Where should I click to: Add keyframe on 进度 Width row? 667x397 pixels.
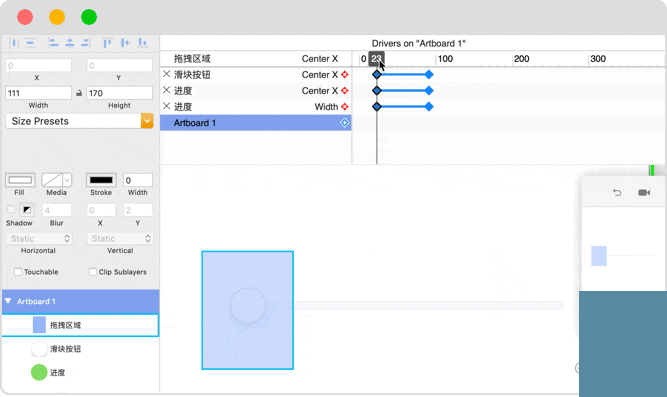point(345,107)
